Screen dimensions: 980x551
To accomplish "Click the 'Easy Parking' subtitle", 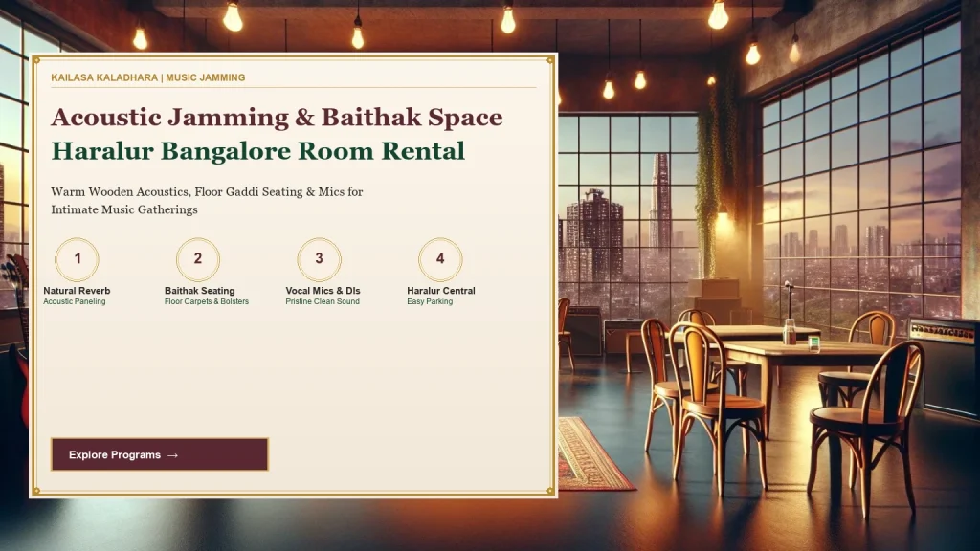I will 430,301.
